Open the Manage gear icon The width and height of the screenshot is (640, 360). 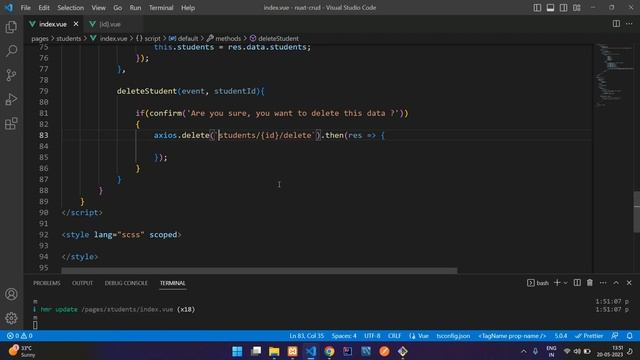(x=11, y=318)
